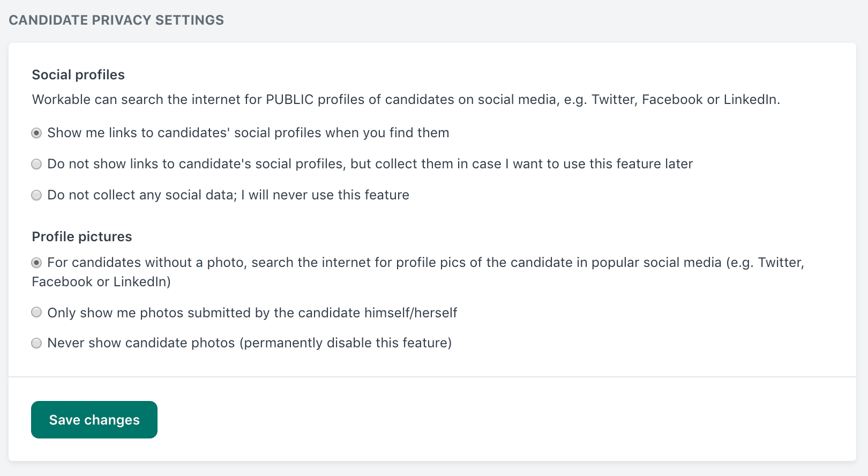Click the Social profiles section heading
This screenshot has width=868, height=476.
(78, 75)
